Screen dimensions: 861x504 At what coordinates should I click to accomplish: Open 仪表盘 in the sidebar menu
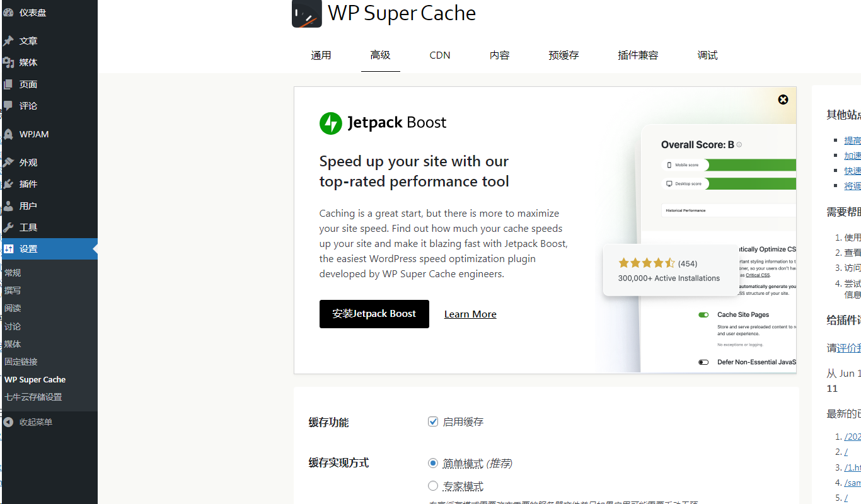point(50,13)
